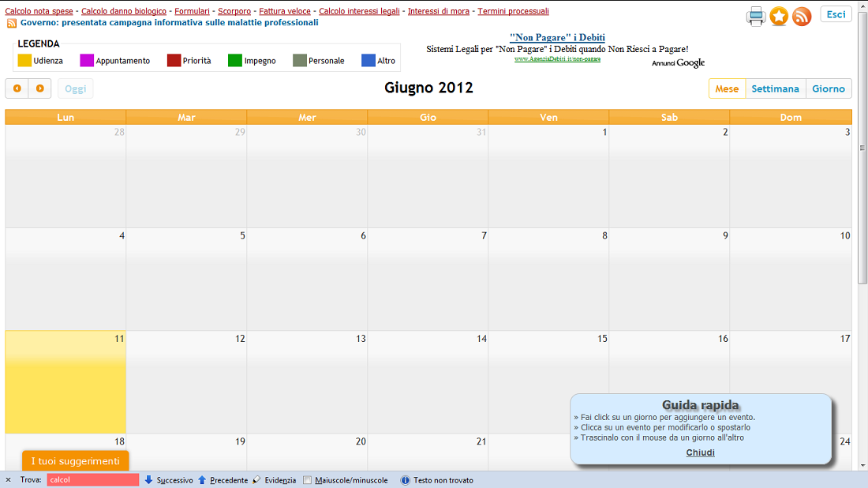
Task: Go to next month arrow
Action: (x=40, y=88)
